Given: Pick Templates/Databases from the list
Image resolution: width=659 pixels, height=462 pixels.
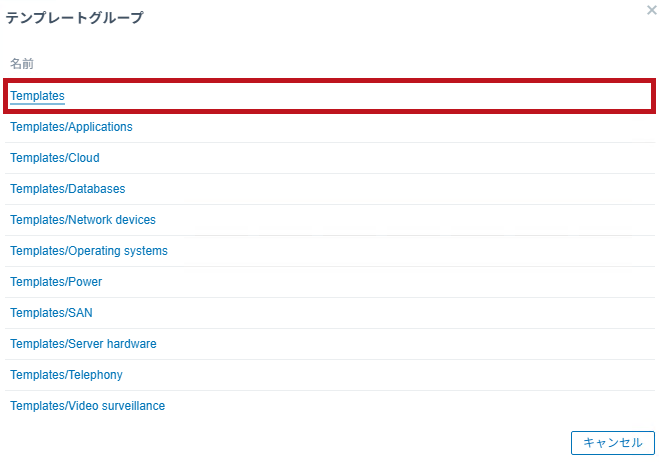Looking at the screenshot, I should click(x=68, y=189).
